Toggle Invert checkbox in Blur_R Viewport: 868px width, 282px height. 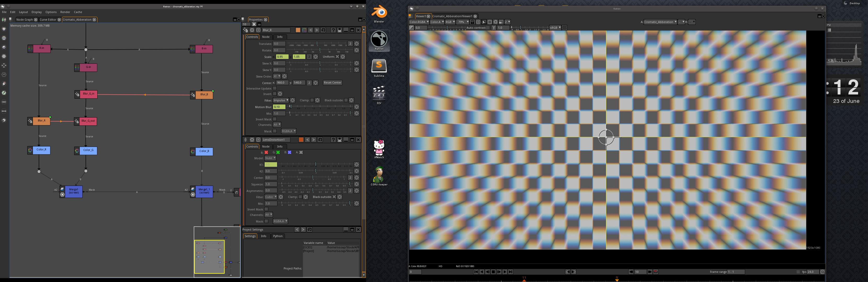pyautogui.click(x=275, y=94)
